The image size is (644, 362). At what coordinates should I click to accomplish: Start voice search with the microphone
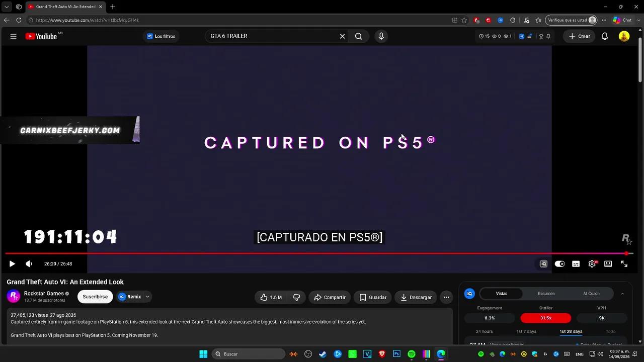pyautogui.click(x=381, y=36)
